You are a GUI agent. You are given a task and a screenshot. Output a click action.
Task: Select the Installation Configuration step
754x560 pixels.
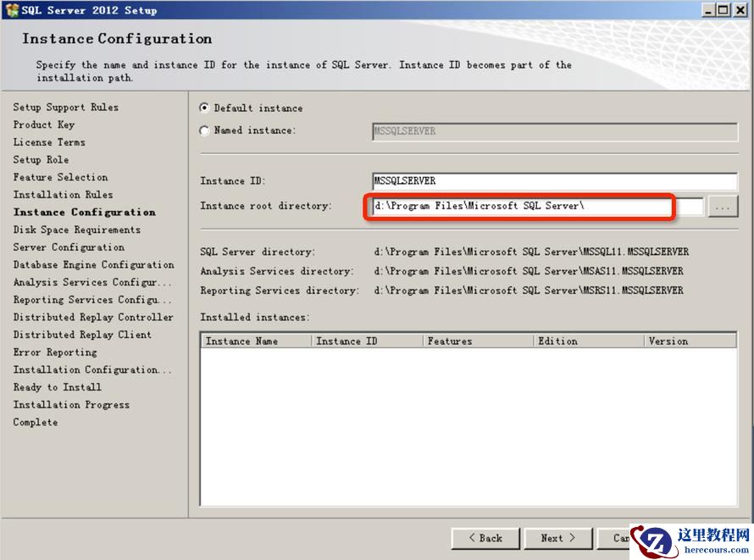click(92, 369)
